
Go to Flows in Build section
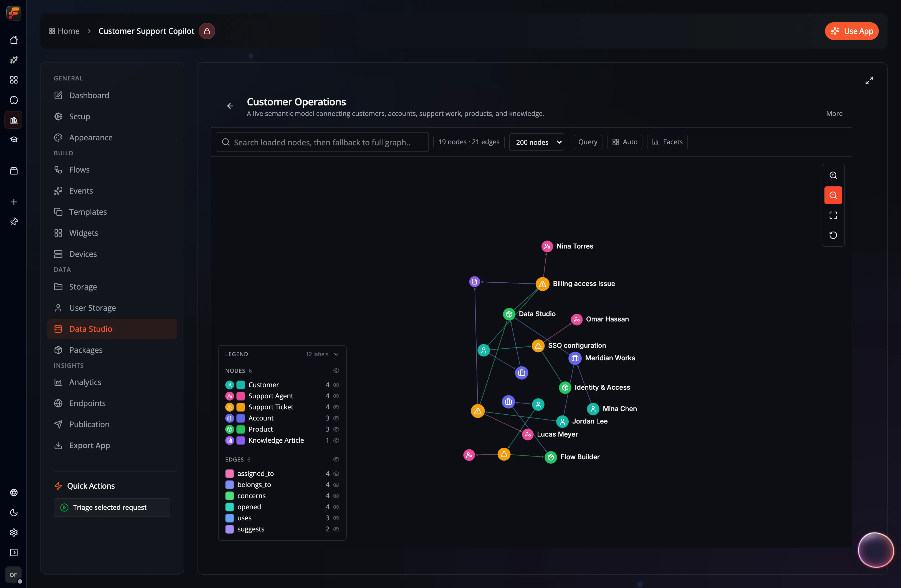tap(112, 170)
